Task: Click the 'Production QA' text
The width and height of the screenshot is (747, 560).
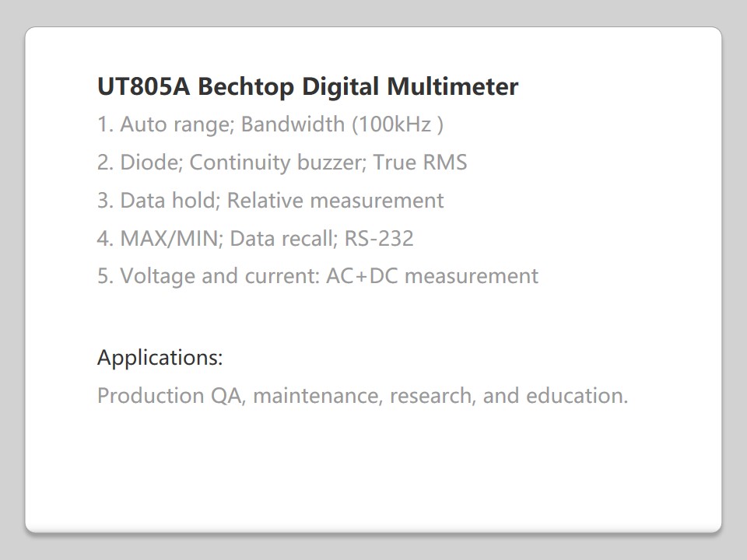Action: click(171, 396)
